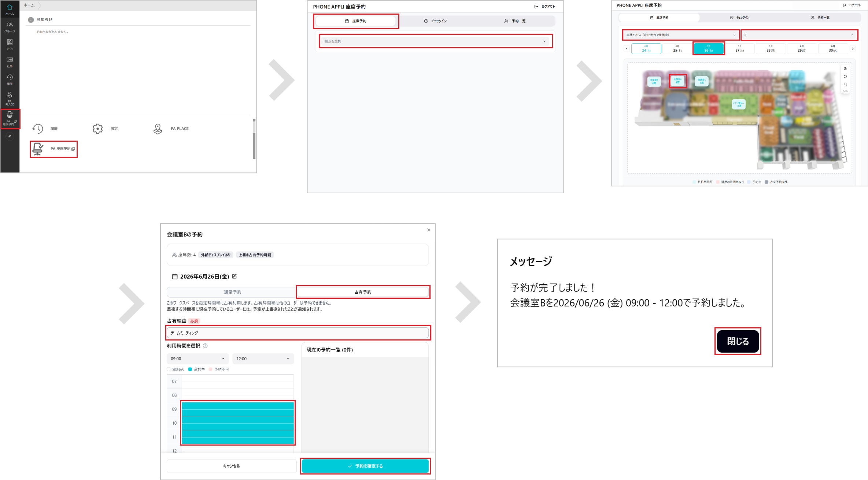
Task: Open the 09:00 start time dropdown
Action: click(197, 359)
